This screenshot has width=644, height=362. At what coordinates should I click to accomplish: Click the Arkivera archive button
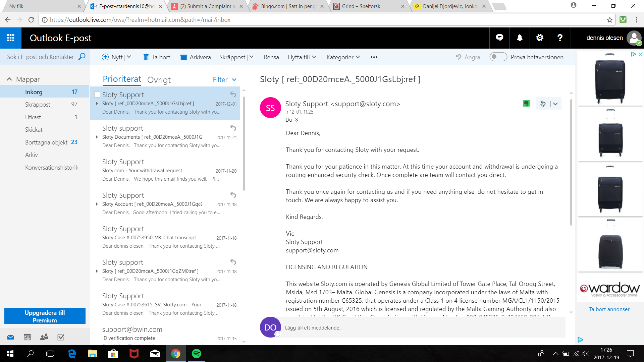(x=196, y=57)
